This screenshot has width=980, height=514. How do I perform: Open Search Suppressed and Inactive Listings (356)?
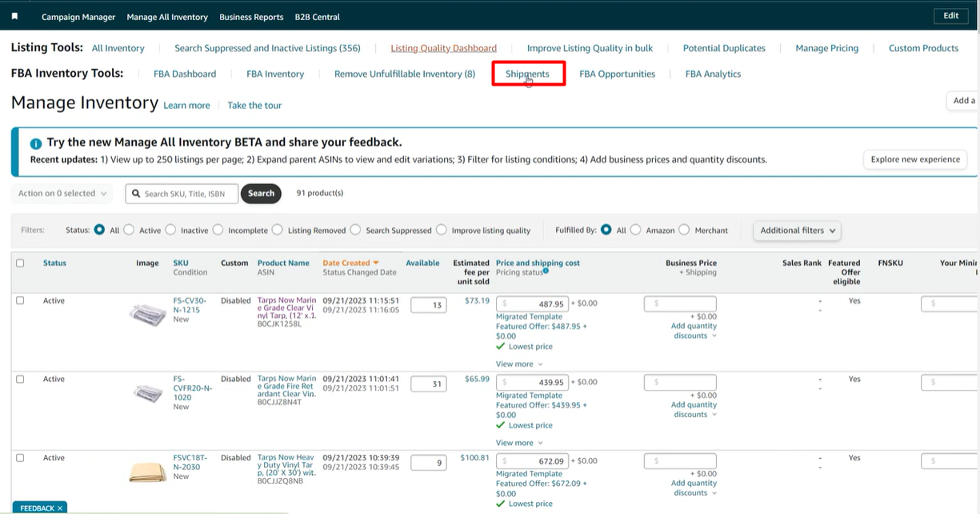(267, 48)
